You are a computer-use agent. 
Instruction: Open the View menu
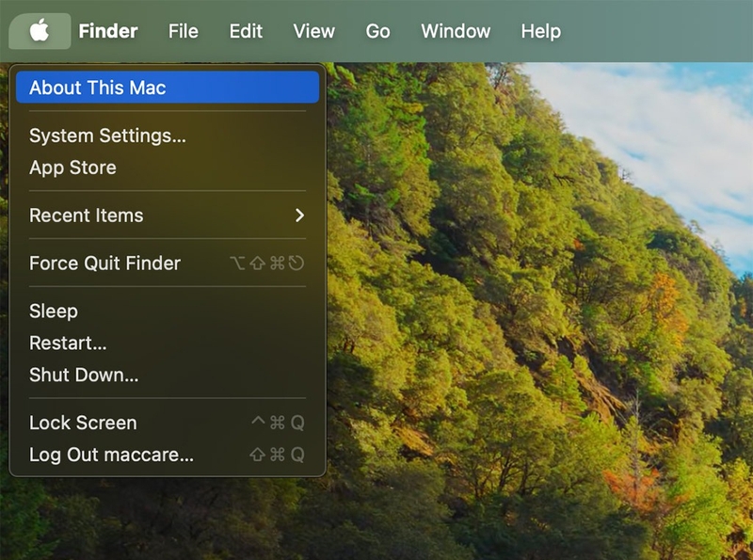click(x=314, y=31)
